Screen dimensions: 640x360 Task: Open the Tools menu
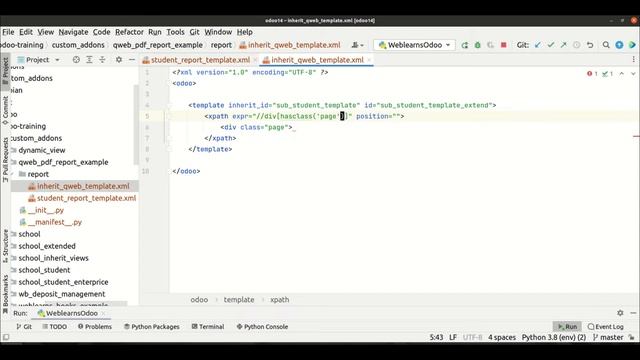175,32
